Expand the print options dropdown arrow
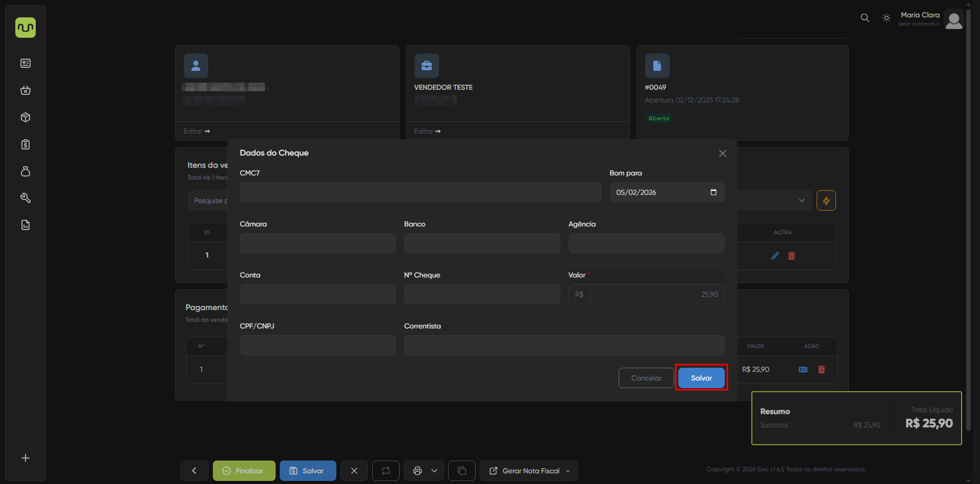 tap(434, 471)
